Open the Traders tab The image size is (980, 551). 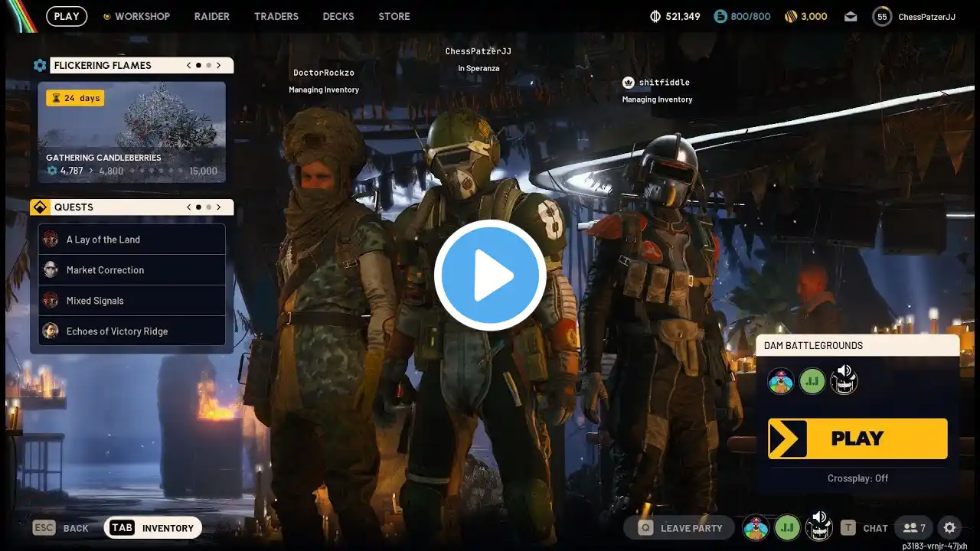point(276,16)
